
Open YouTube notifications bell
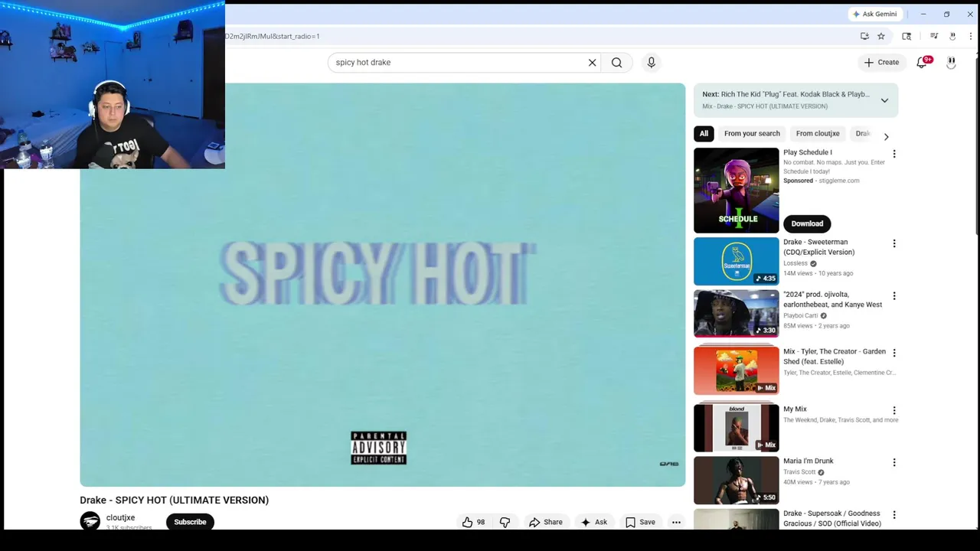922,63
